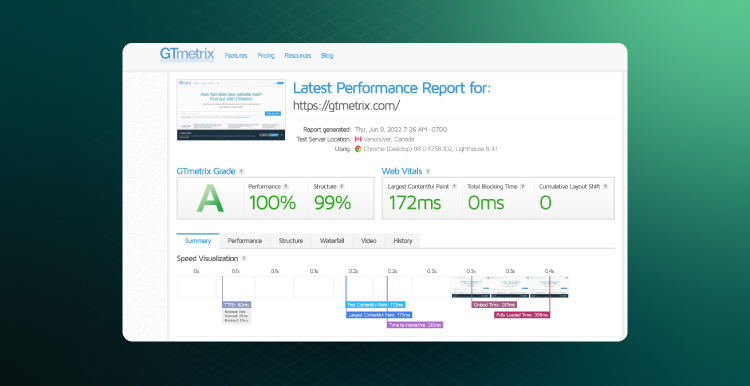Open the Pricing page link
This screenshot has width=750, height=386.
coord(266,55)
